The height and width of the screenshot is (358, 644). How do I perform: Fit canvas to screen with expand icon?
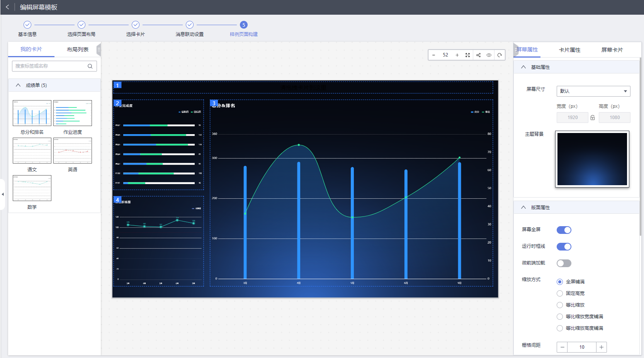(x=467, y=55)
